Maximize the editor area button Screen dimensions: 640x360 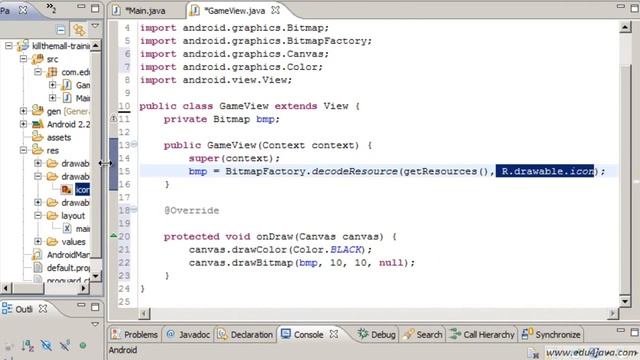coord(635,8)
